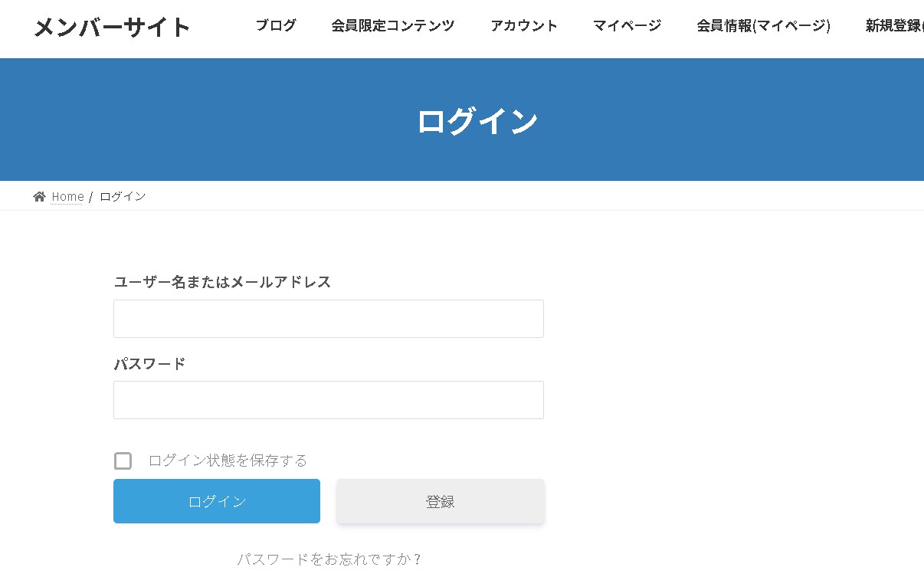Click the メンバーサイト site title
This screenshot has height=577, width=924.
point(112,26)
